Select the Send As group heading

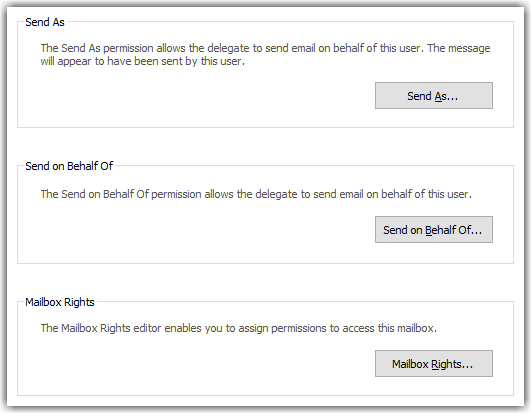click(45, 22)
